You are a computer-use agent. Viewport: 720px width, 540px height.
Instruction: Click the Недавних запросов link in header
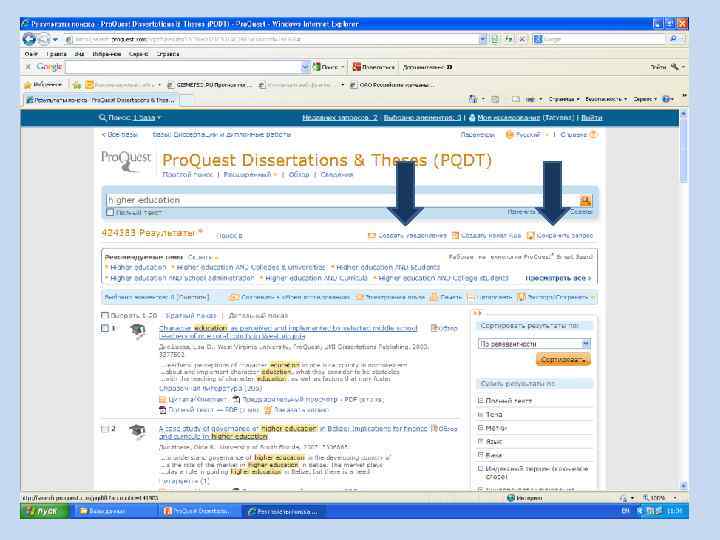coord(340,118)
